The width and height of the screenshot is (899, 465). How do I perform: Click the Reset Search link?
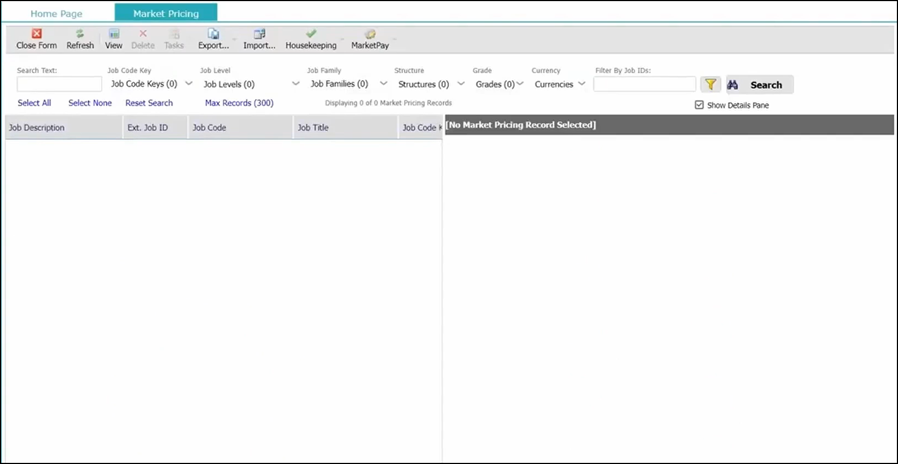pyautogui.click(x=149, y=103)
